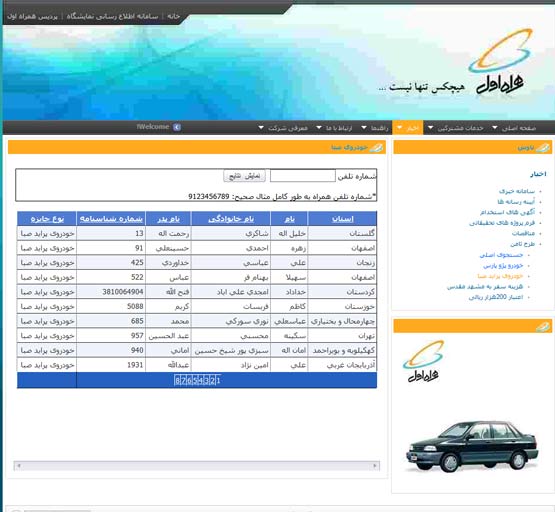Click the Hamrahe Aval logo in the header
This screenshot has width=555, height=512.
pyautogui.click(x=500, y=62)
